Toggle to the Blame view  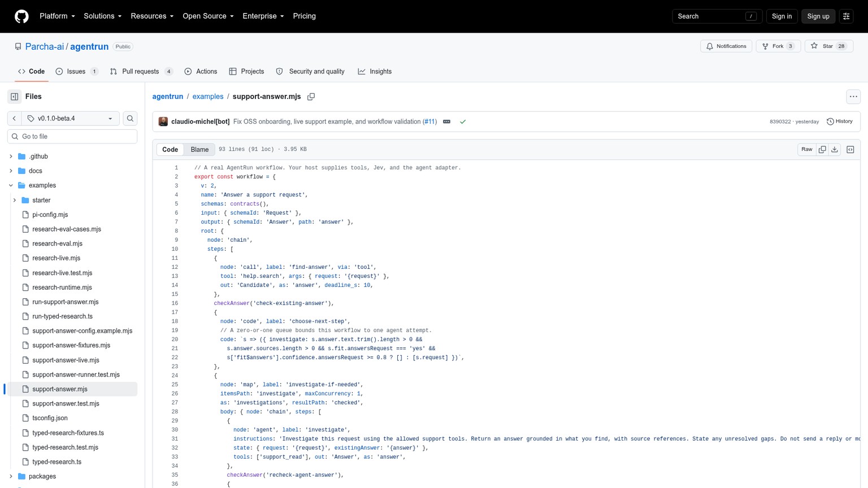click(x=199, y=150)
